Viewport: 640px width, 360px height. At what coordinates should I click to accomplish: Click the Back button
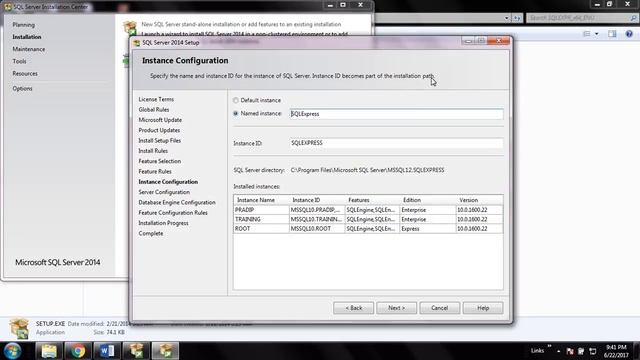pyautogui.click(x=353, y=308)
